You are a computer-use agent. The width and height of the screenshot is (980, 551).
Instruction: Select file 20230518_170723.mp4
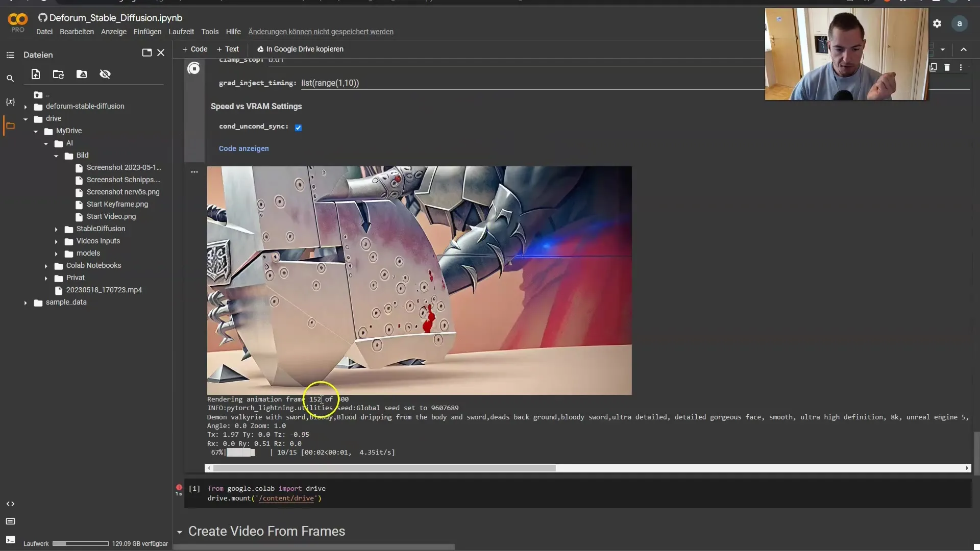pos(104,290)
